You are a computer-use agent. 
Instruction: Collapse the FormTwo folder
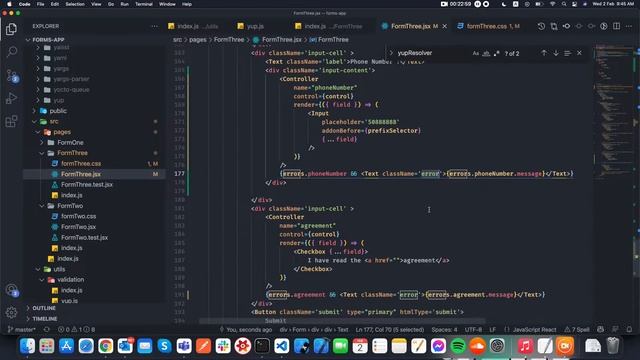click(x=70, y=206)
